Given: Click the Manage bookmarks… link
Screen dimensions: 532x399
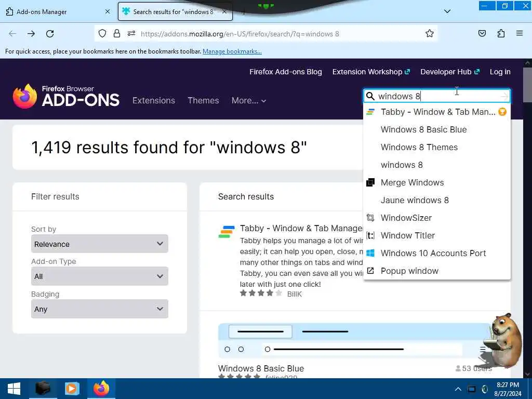Looking at the screenshot, I should pos(232,51).
